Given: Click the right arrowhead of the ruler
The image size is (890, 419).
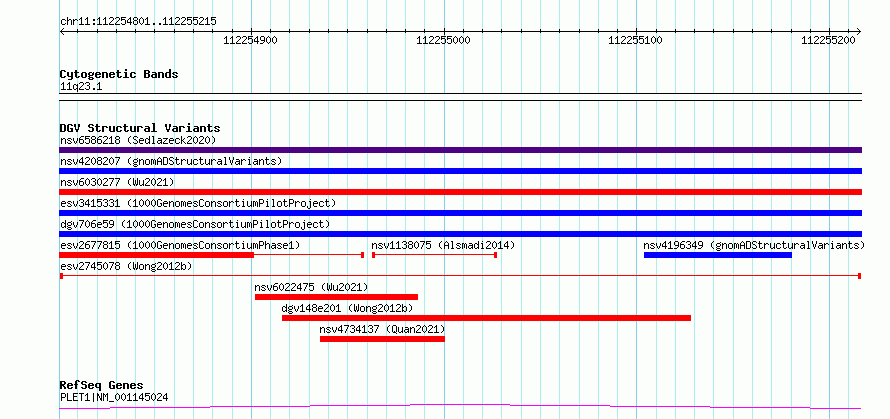Looking at the screenshot, I should (x=859, y=31).
